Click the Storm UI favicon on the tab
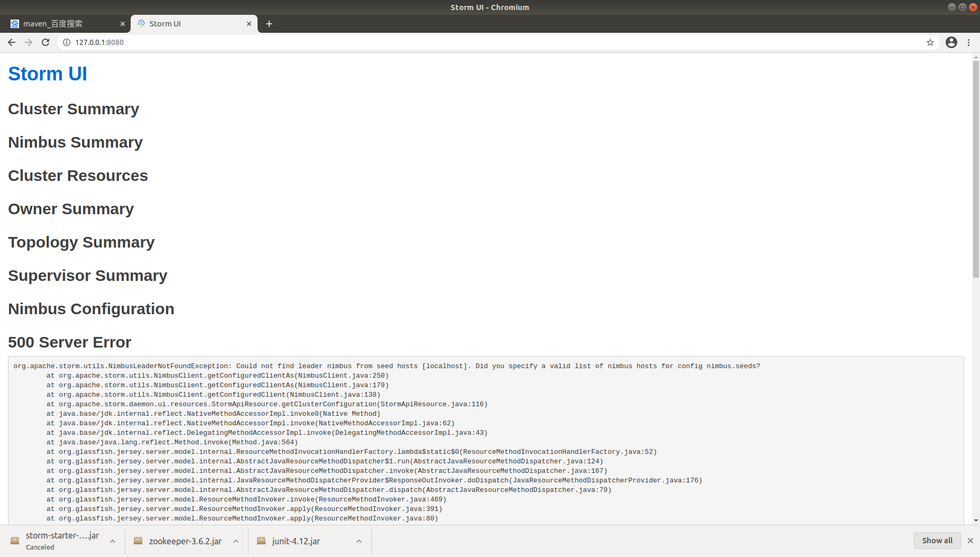Screen dimensions: 980x557 pos(141,23)
